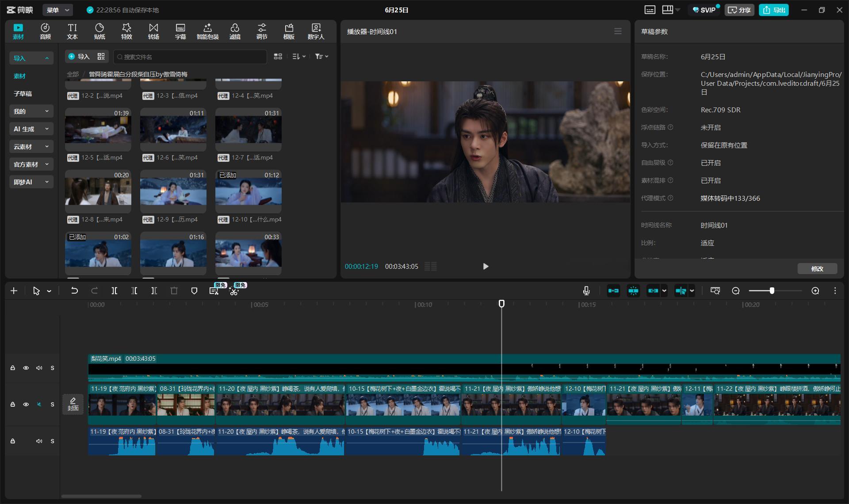Expand the 云素材 sidebar section

tap(31, 147)
